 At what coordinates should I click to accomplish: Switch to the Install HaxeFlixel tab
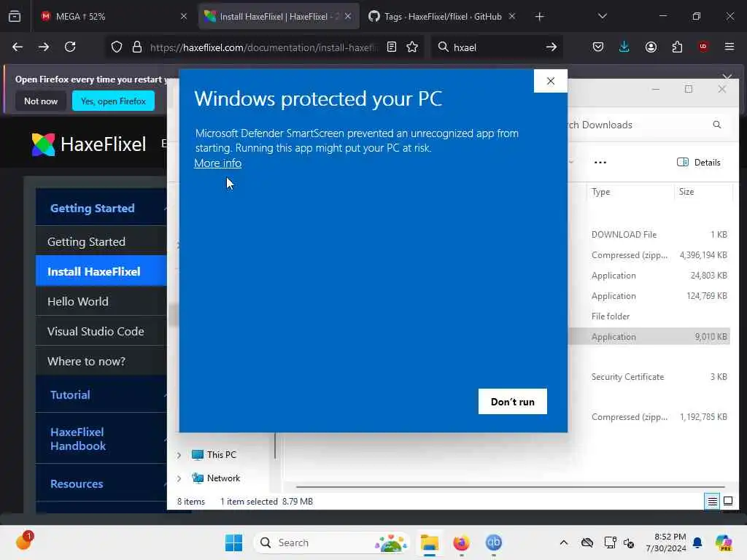pos(278,16)
